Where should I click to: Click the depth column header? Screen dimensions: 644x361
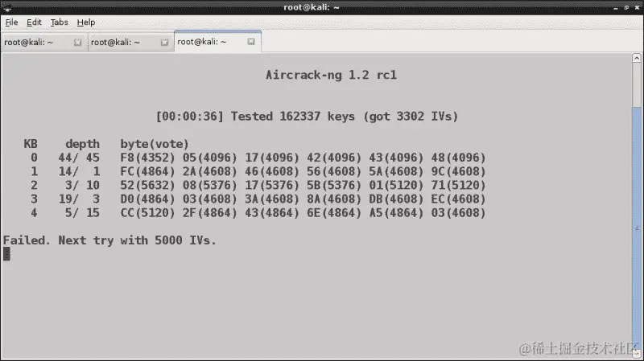(x=83, y=144)
